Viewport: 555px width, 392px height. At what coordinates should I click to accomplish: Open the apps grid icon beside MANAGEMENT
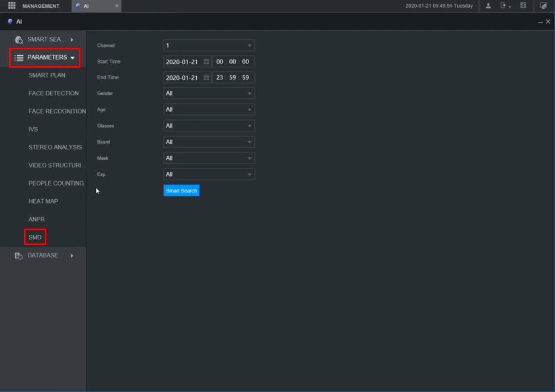click(12, 6)
